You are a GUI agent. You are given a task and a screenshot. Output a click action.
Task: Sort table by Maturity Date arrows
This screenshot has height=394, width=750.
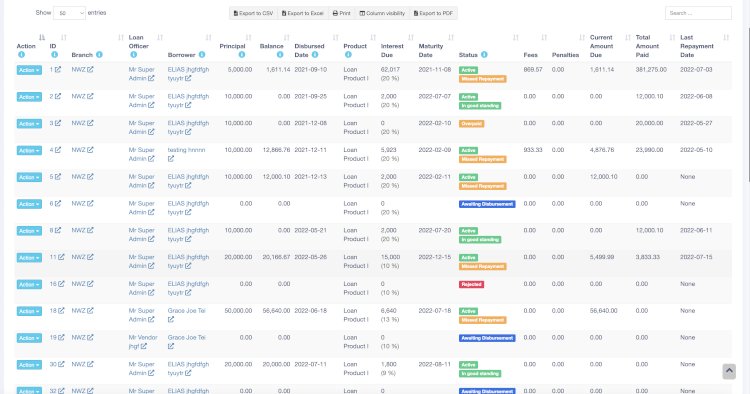[451, 37]
